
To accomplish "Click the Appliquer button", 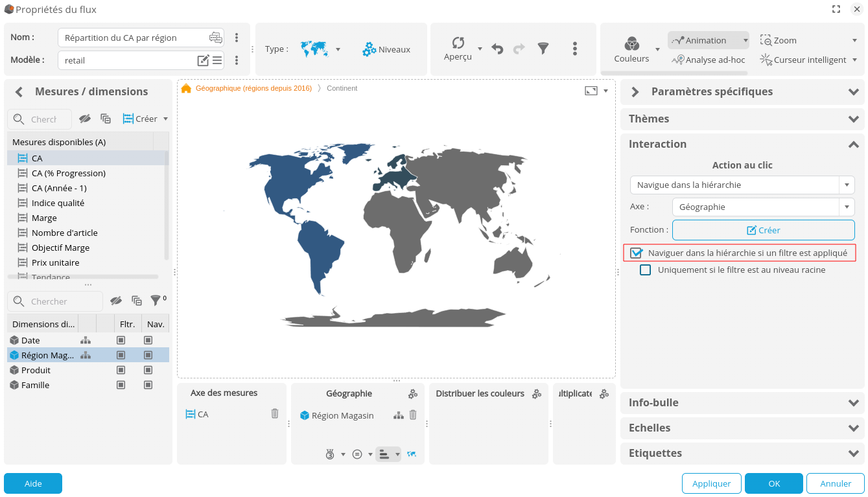I will (x=711, y=483).
